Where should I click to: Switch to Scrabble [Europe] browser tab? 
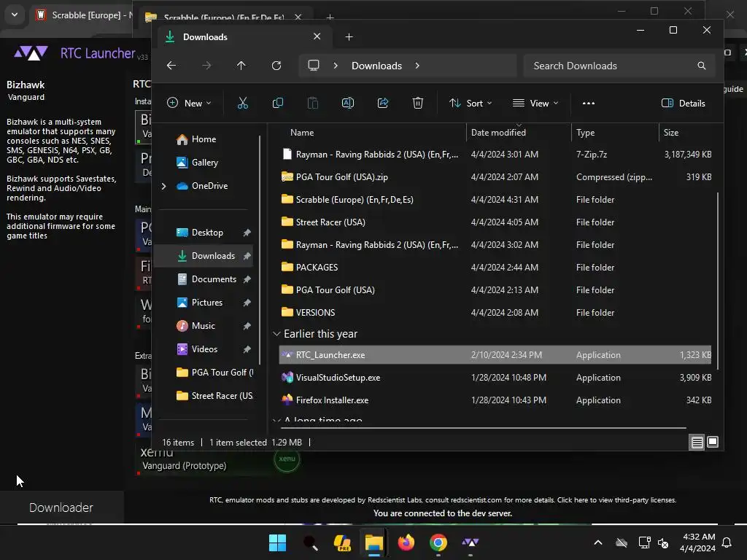click(x=83, y=15)
